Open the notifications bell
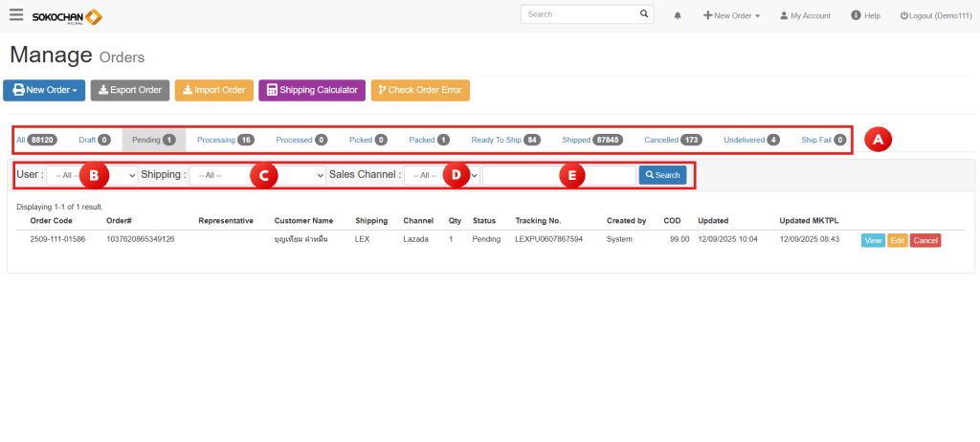This screenshot has width=980, height=442. pos(679,16)
